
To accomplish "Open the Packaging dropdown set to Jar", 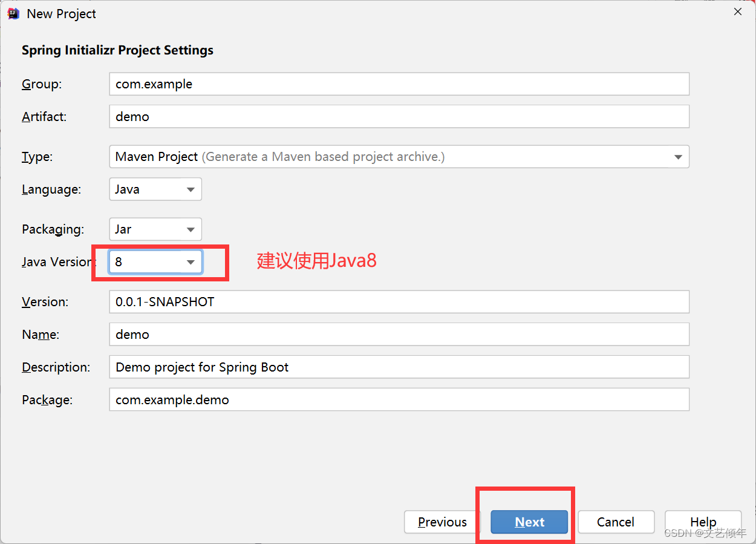I will (155, 229).
